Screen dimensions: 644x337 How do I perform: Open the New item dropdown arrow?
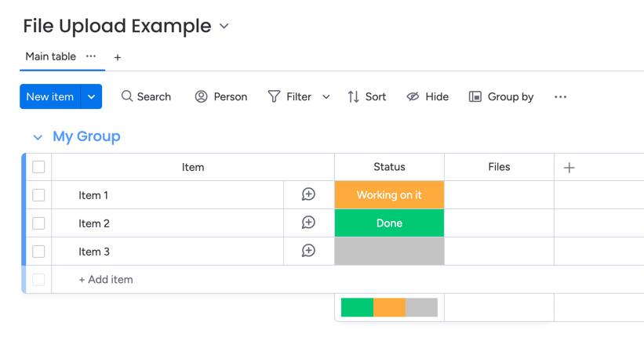coord(92,96)
